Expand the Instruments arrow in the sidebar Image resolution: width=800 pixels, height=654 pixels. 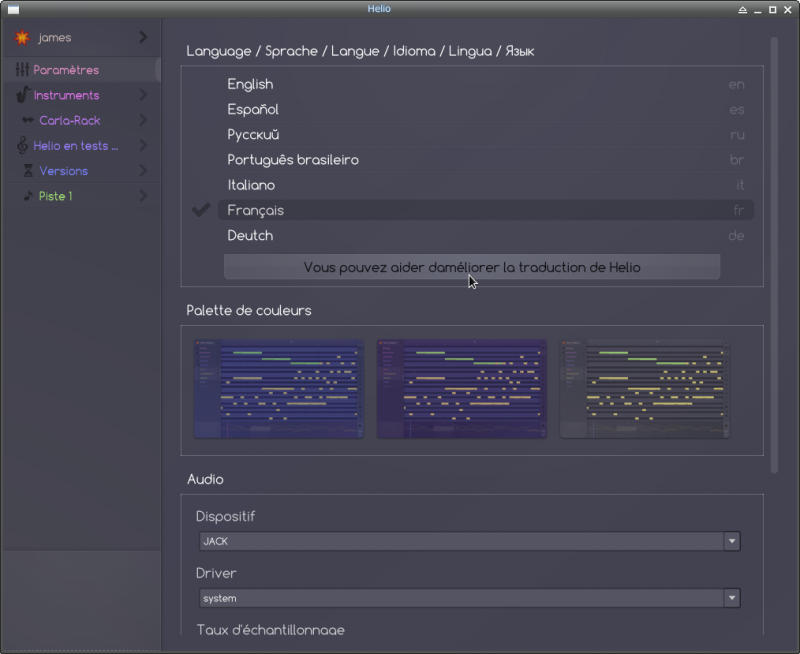pos(143,96)
